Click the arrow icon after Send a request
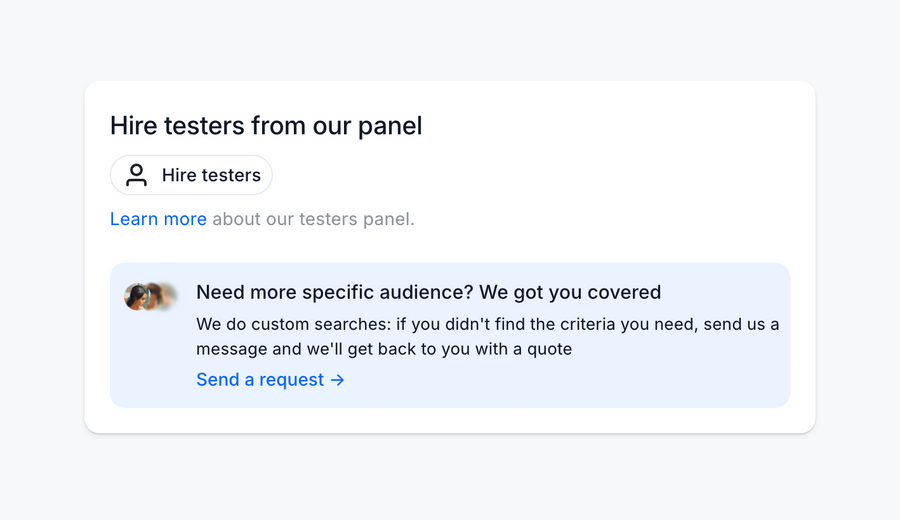900x520 pixels. point(337,380)
